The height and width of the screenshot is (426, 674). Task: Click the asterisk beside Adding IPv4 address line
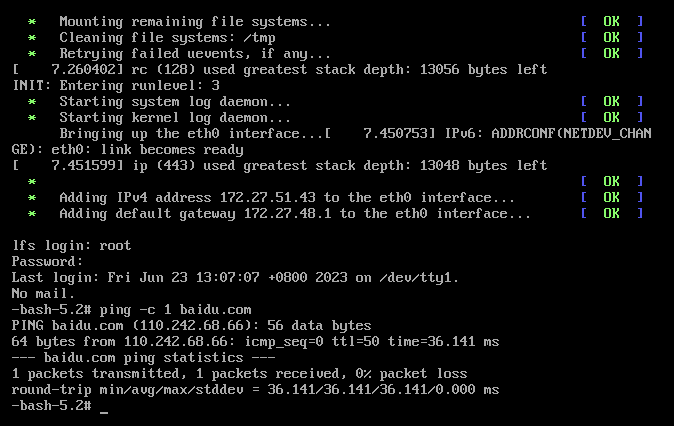(32, 198)
